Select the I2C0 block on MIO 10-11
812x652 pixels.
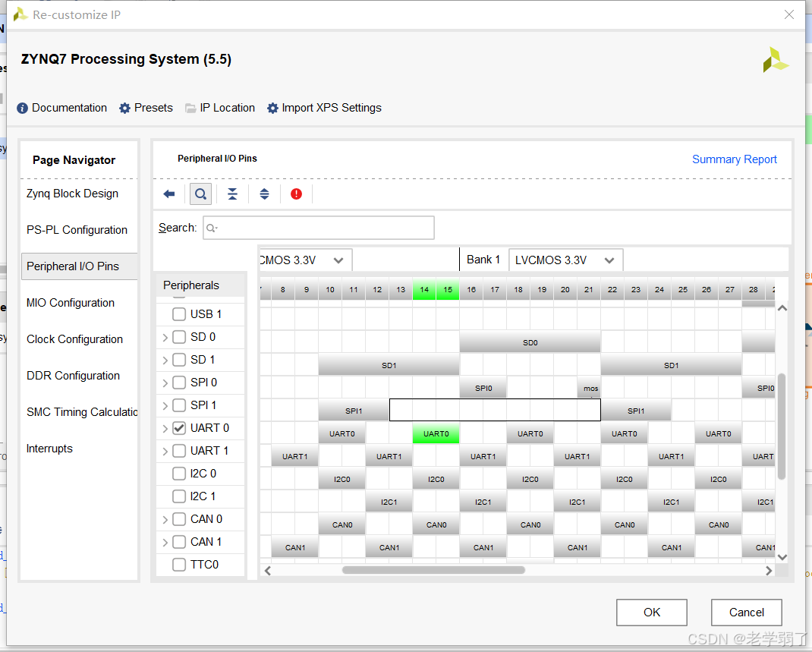(x=341, y=479)
